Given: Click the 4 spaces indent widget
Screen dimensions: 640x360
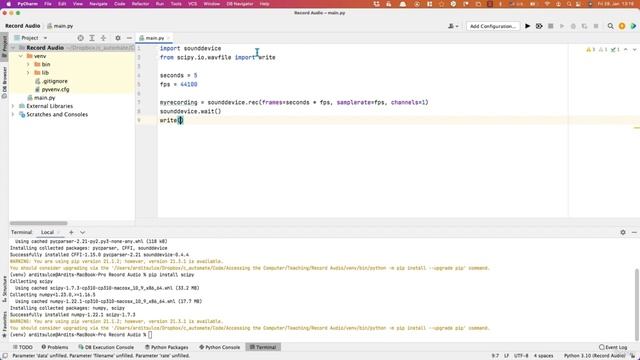Looking at the screenshot, I should [543, 356].
